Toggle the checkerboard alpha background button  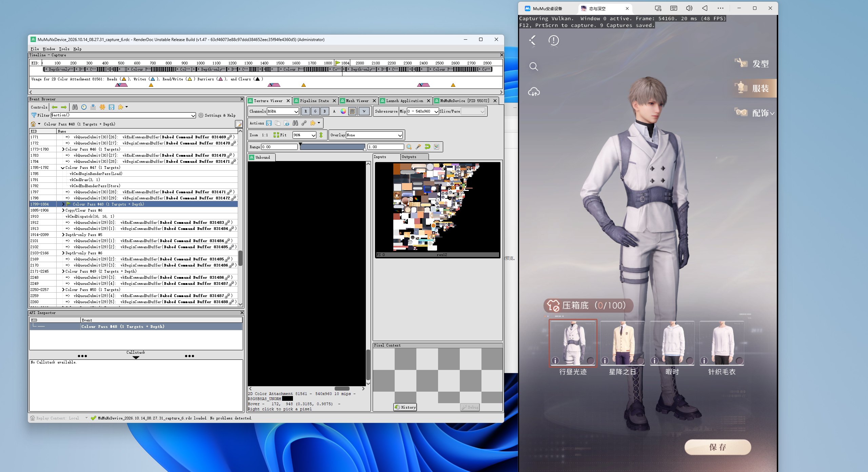tap(353, 111)
